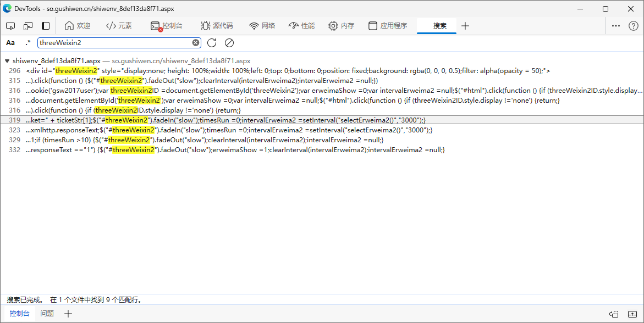Collapse shiwenv_8def13da8f71.aspx results tree

7,61
